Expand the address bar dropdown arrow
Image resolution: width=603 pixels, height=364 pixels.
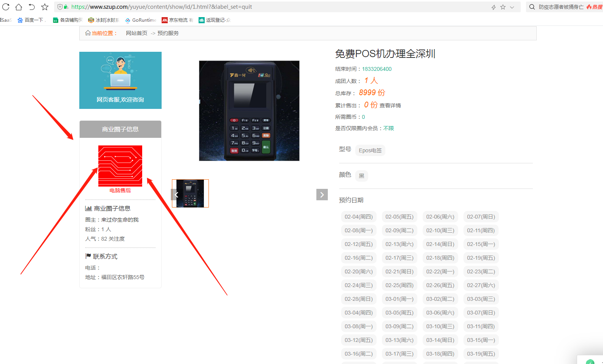click(x=512, y=7)
